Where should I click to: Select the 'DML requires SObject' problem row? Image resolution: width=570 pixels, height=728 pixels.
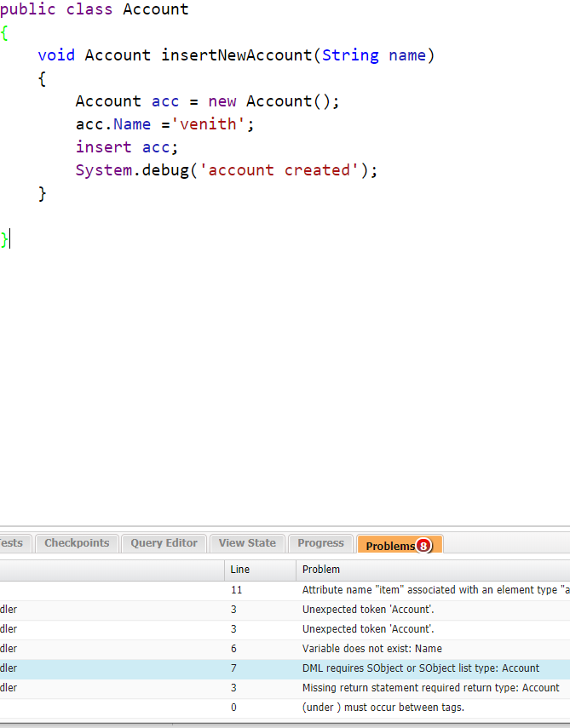[420, 668]
